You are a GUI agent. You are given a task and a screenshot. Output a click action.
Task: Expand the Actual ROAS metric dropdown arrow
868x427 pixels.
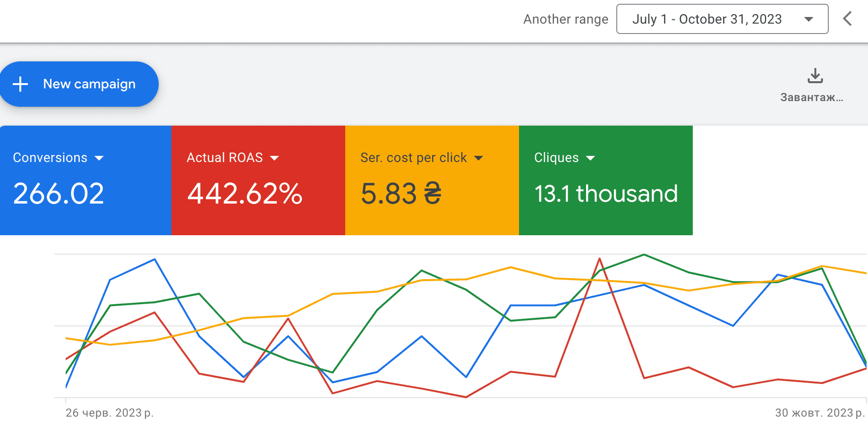pos(274,158)
